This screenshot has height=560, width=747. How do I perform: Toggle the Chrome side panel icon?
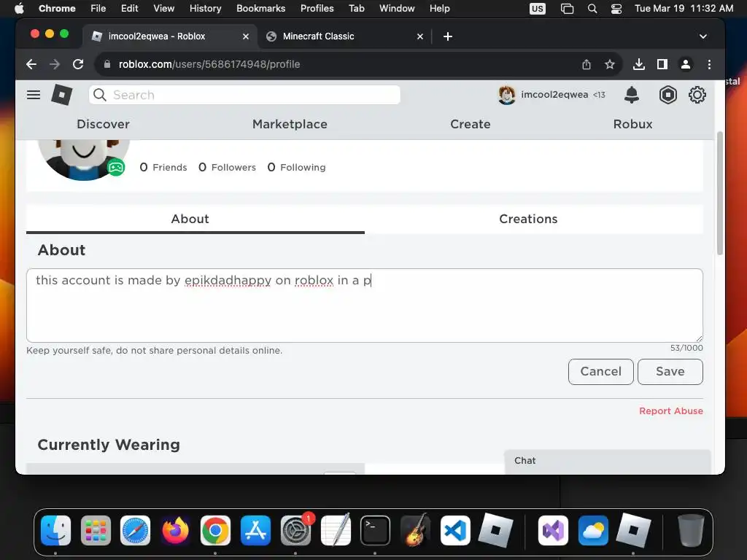pos(662,64)
